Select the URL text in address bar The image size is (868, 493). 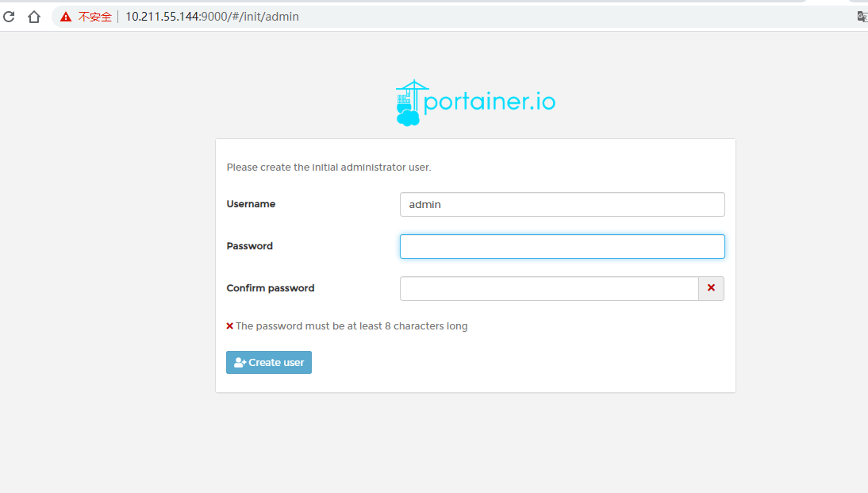coord(212,17)
